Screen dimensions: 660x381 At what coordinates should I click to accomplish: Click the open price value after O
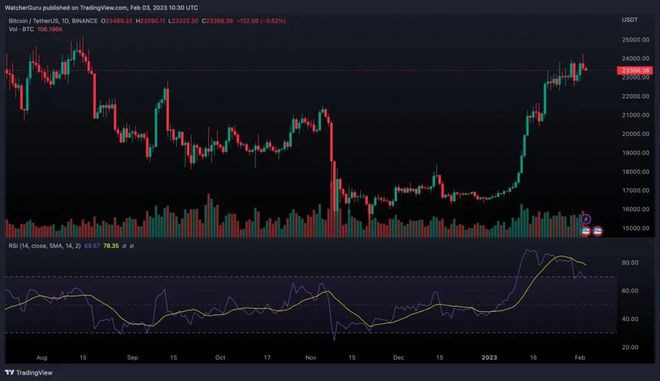pos(119,21)
